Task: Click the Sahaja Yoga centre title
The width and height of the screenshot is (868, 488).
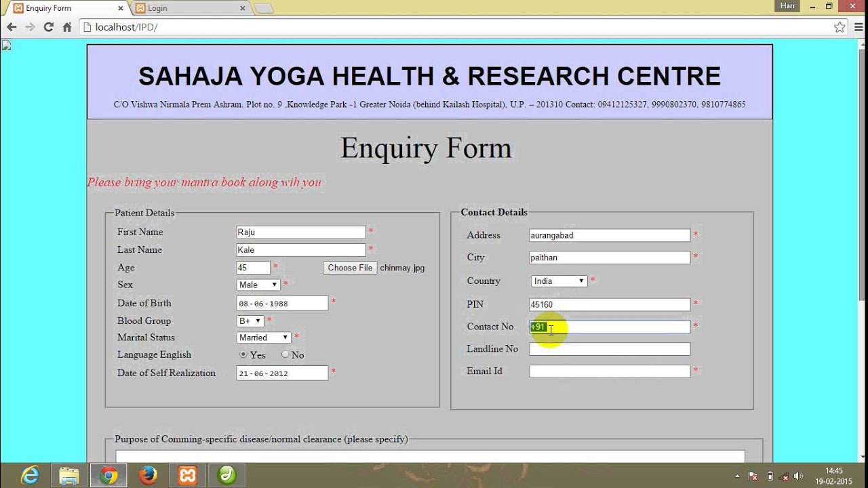Action: point(429,76)
